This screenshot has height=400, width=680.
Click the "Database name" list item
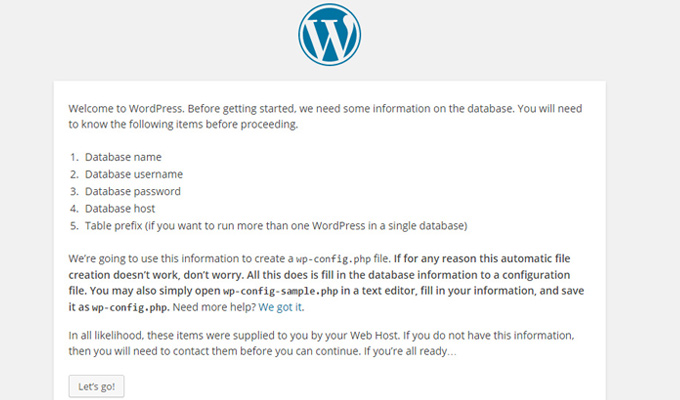(123, 157)
